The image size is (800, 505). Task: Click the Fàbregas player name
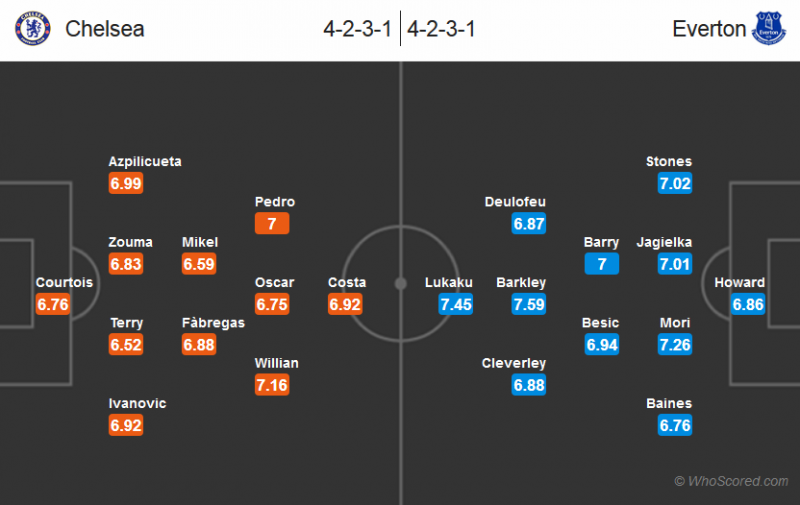point(213,323)
